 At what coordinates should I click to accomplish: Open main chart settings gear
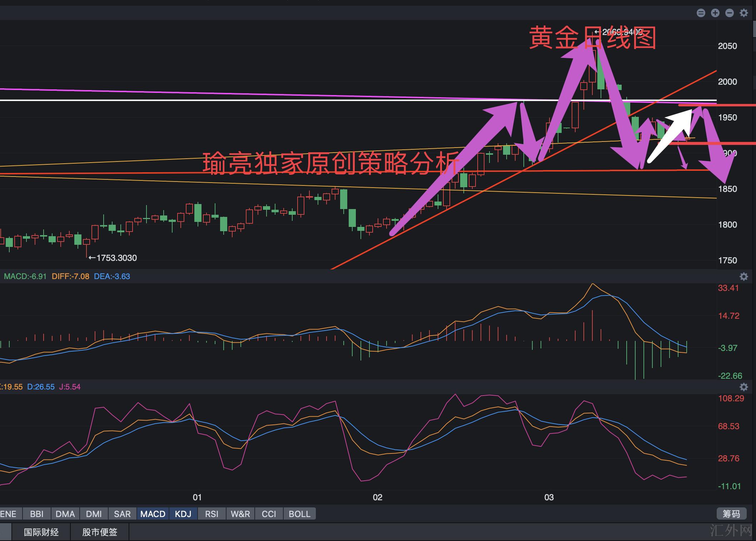[744, 13]
